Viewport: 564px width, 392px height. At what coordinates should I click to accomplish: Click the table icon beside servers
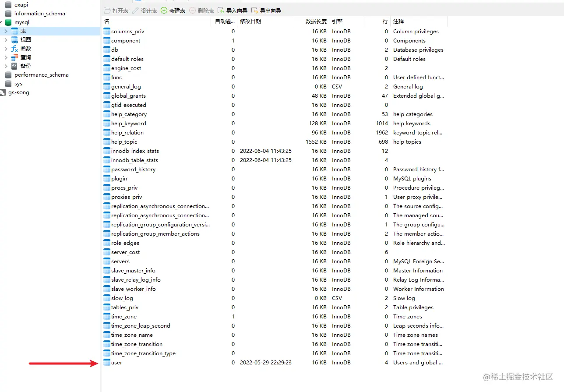pyautogui.click(x=107, y=261)
